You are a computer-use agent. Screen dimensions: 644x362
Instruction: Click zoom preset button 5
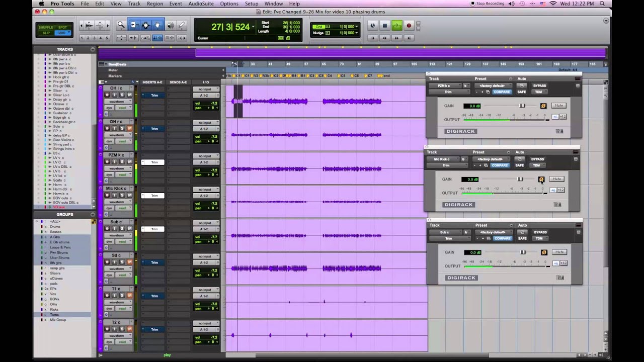click(x=107, y=38)
